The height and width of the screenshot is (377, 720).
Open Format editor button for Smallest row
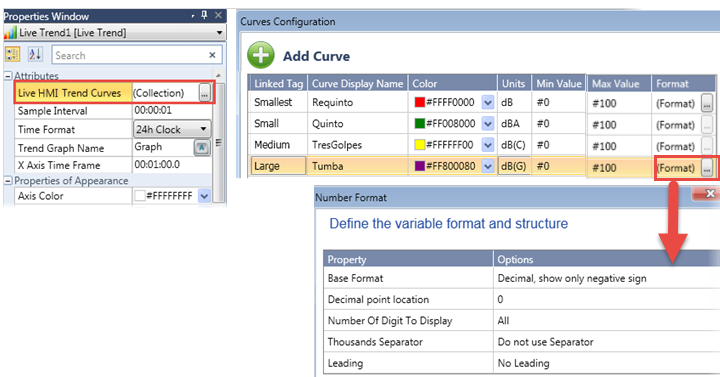pos(707,103)
